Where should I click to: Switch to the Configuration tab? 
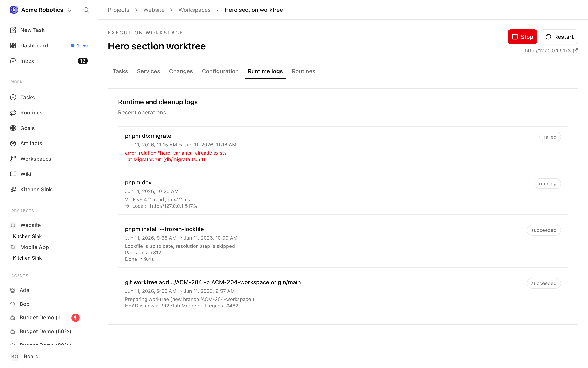pos(220,71)
